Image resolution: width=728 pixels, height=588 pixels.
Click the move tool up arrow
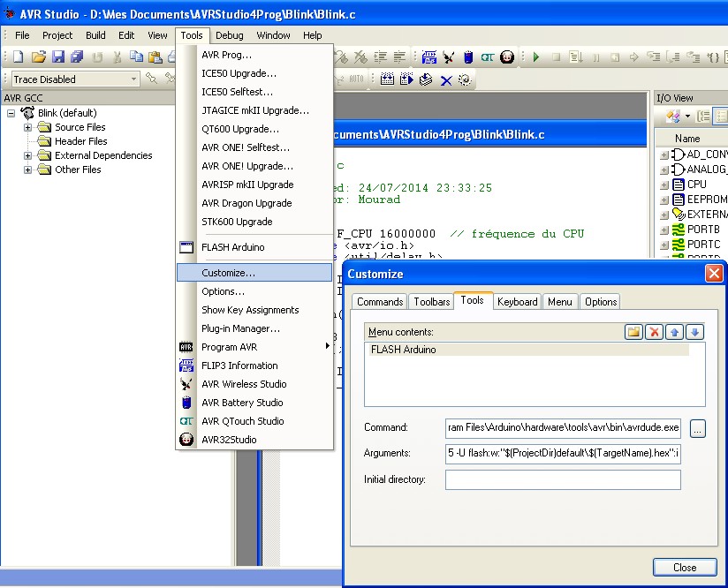(675, 332)
